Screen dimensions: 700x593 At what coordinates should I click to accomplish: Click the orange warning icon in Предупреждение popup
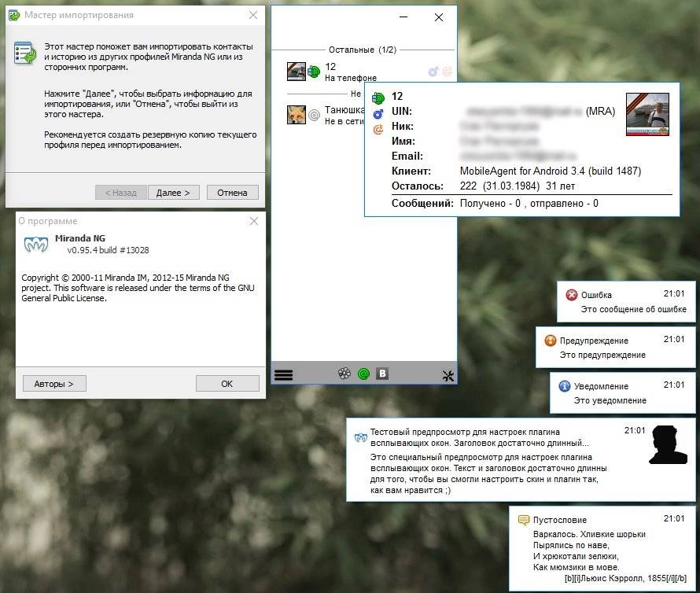coord(550,341)
